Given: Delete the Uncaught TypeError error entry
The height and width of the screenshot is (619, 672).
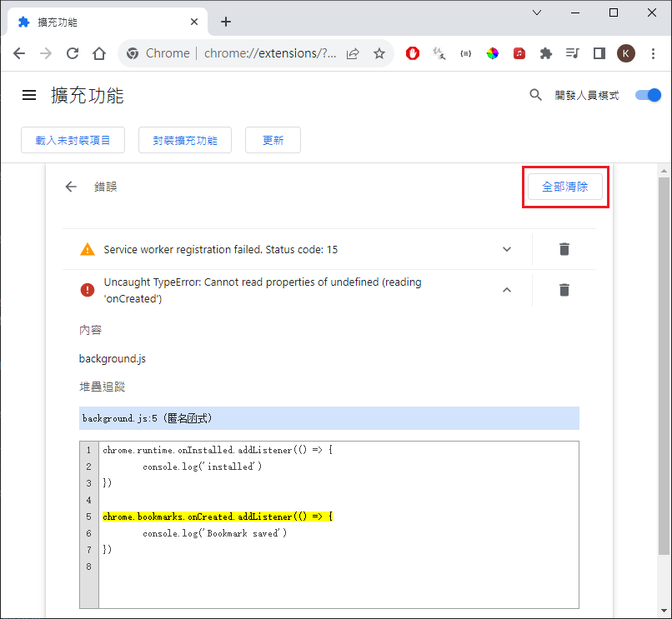Looking at the screenshot, I should (564, 290).
